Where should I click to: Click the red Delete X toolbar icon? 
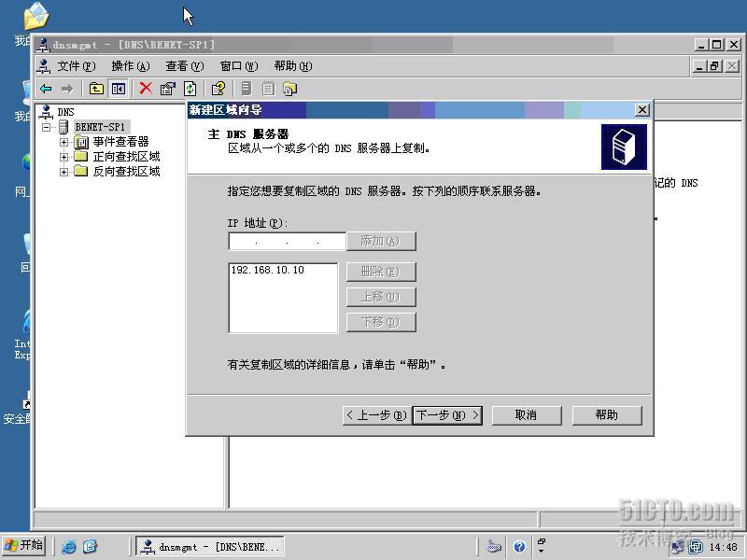click(146, 88)
